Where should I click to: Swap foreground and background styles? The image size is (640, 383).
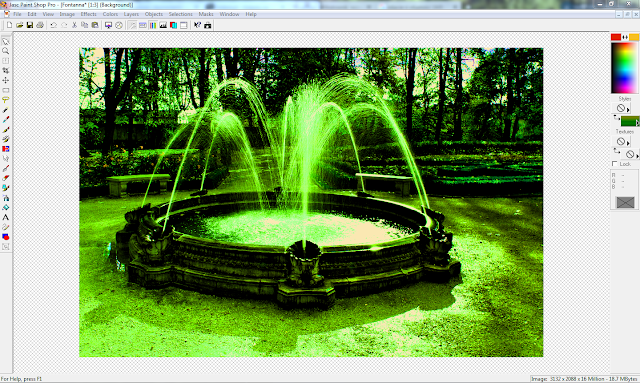click(616, 118)
